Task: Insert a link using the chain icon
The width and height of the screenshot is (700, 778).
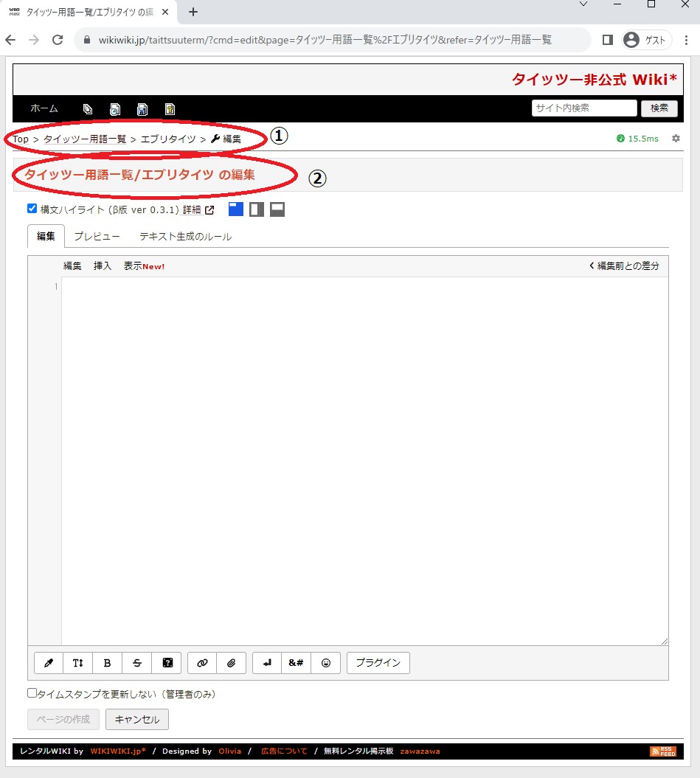Action: click(x=202, y=663)
